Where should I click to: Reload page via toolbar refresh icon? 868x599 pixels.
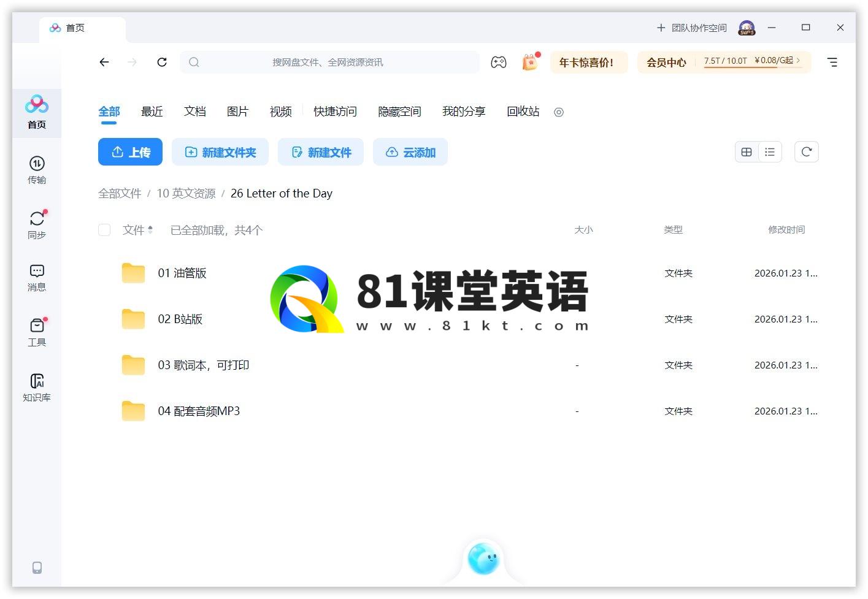162,62
